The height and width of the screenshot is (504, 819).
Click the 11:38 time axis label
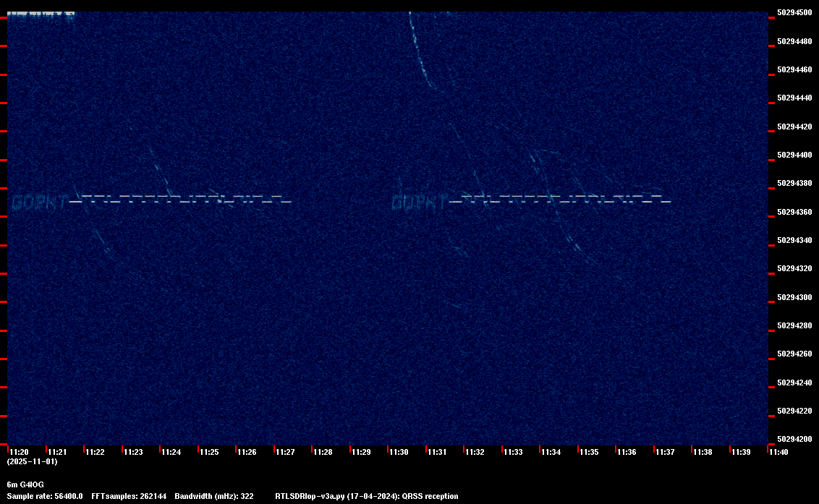coord(703,452)
